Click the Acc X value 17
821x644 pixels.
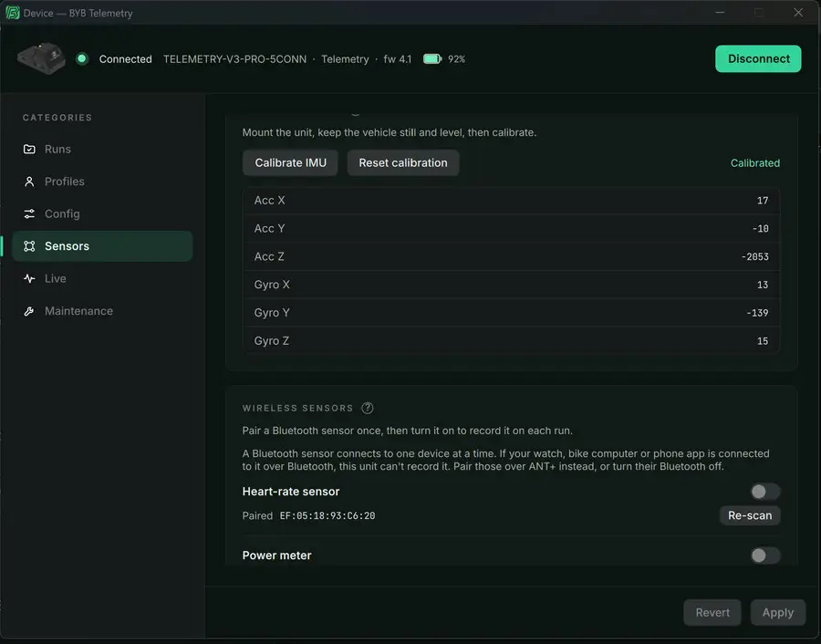763,201
